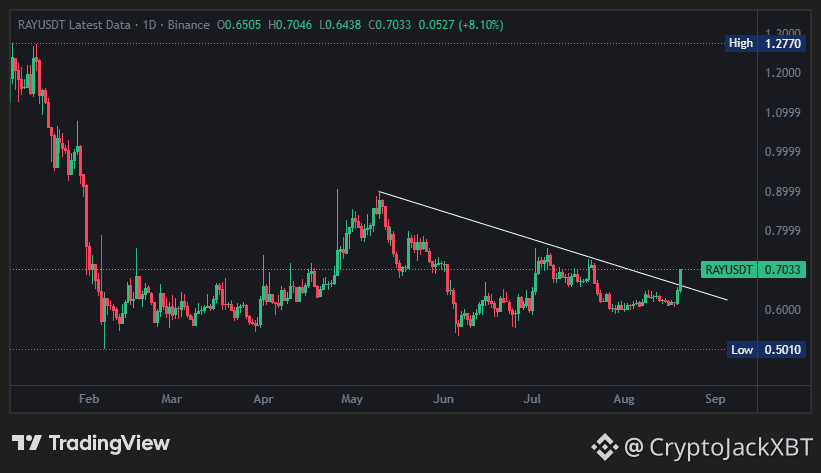Viewport: 821px width, 473px height.
Task: Click the High 1.2770 price label
Action: pyautogui.click(x=765, y=43)
